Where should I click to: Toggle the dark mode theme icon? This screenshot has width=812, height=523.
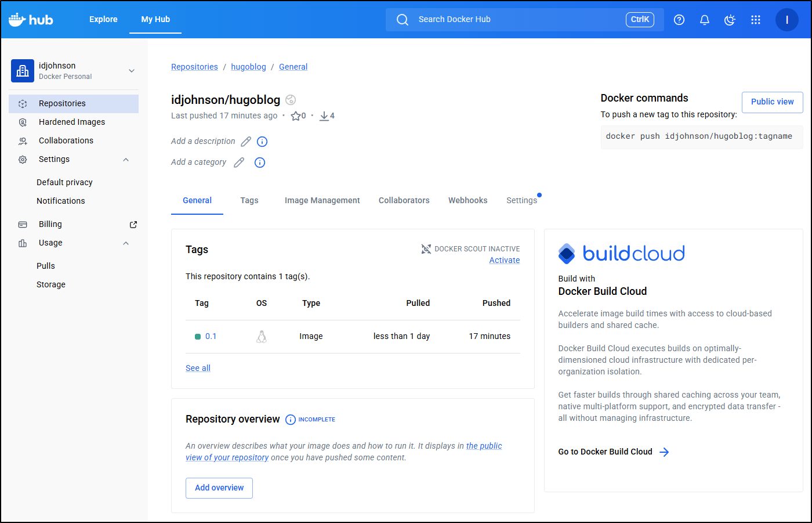click(x=730, y=20)
